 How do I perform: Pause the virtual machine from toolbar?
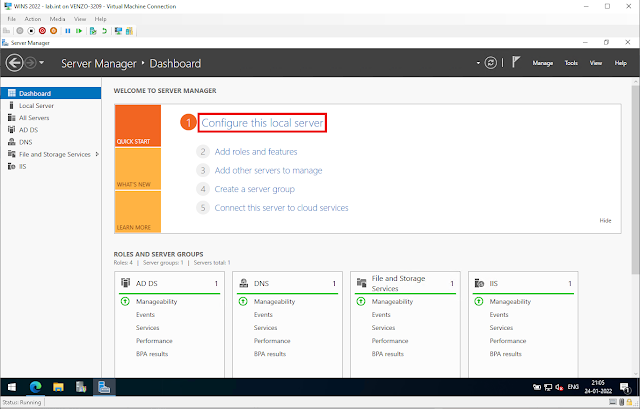tap(68, 31)
